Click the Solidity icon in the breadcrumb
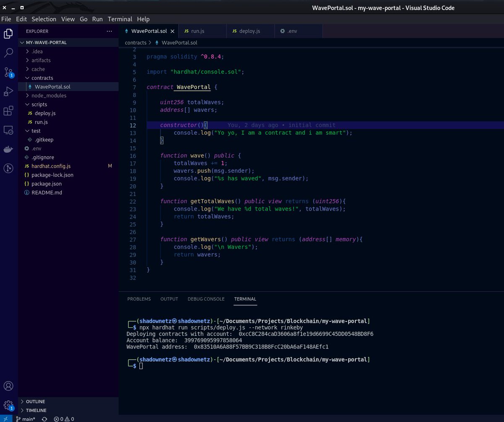The width and height of the screenshot is (504, 422). 157,42
